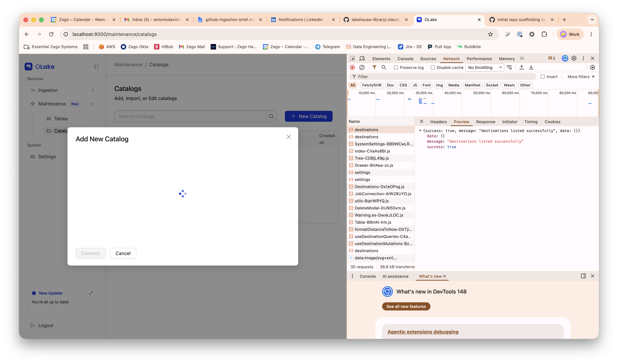Enable the Preserve log checkbox

coord(396,68)
